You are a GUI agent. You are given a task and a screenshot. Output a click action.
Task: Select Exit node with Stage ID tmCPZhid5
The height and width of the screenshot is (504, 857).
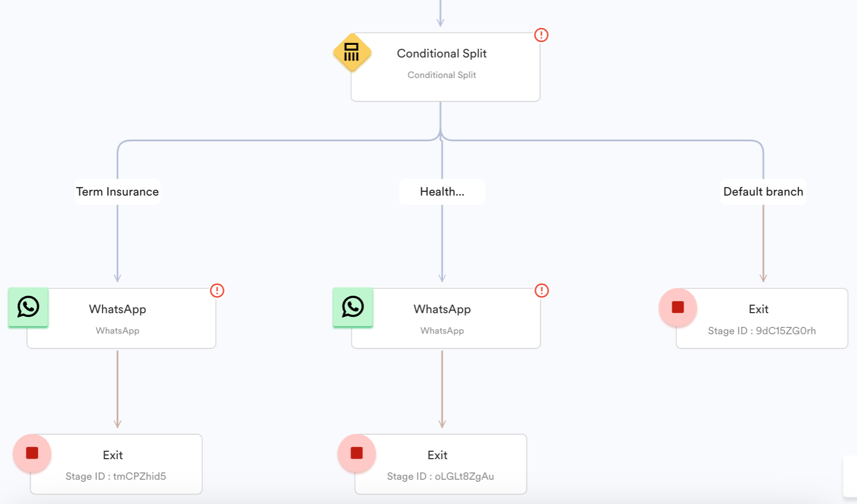[116, 464]
